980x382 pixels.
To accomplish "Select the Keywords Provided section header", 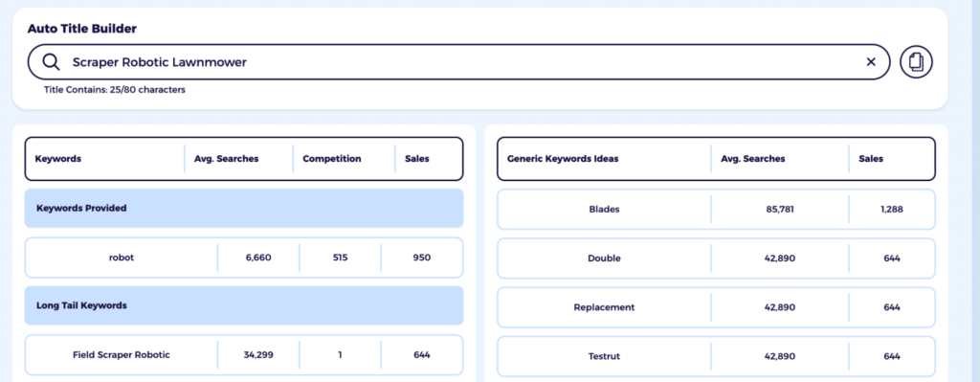I will coord(244,208).
